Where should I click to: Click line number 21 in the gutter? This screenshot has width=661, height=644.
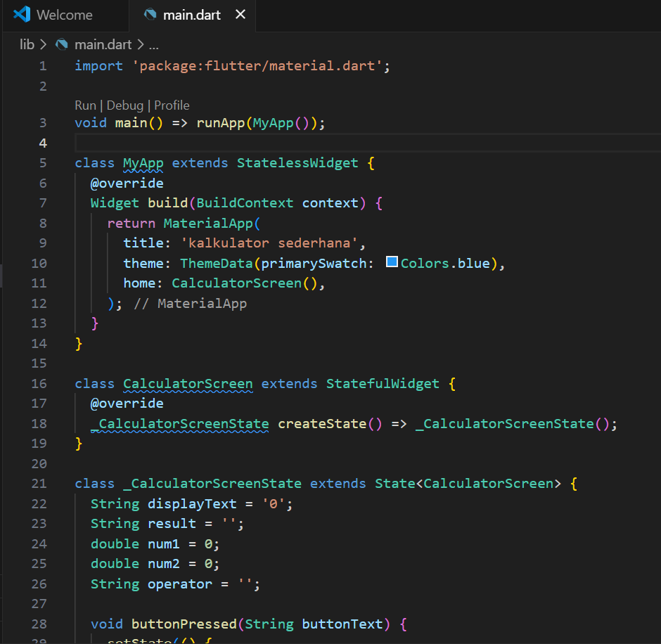tap(39, 484)
